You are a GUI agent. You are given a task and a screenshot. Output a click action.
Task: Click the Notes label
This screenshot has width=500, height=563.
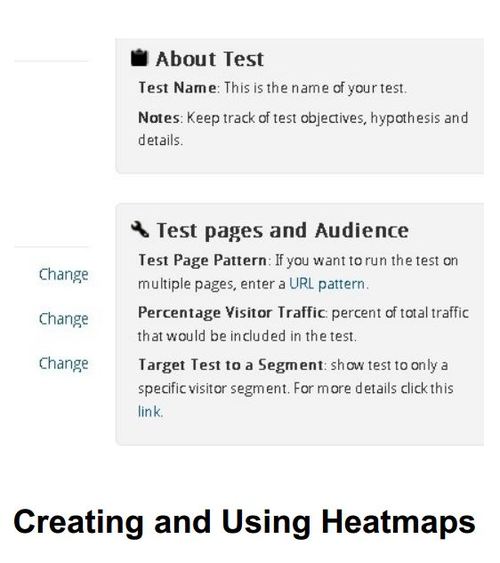pos(159,118)
